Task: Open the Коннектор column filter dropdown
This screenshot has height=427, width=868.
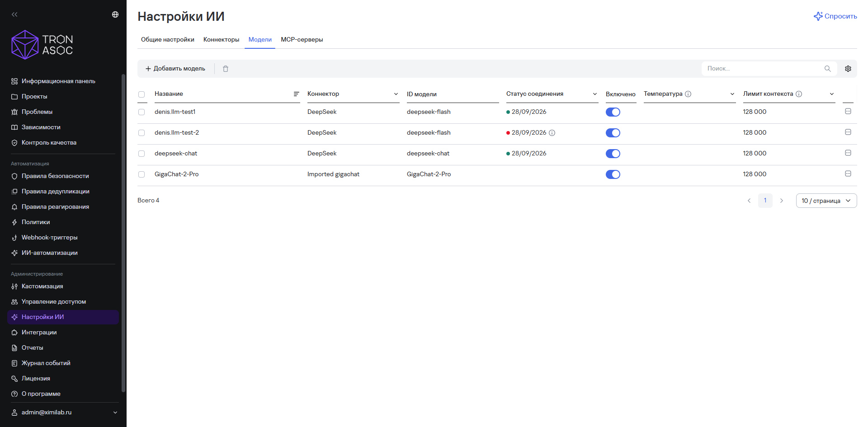Action: (396, 94)
